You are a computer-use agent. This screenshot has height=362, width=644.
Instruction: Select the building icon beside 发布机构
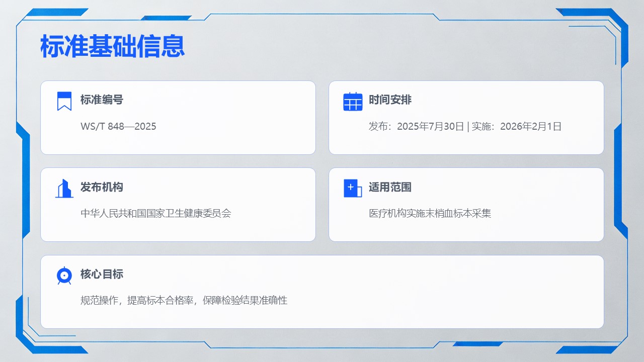[x=64, y=189]
